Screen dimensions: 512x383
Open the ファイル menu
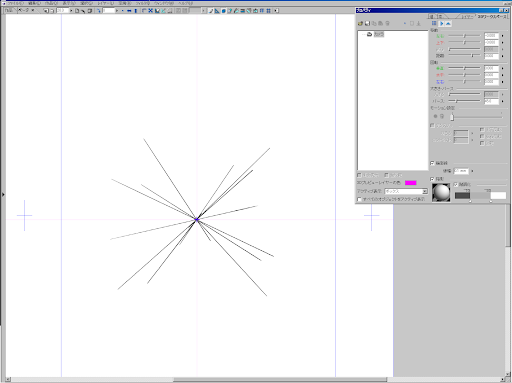[15, 3]
